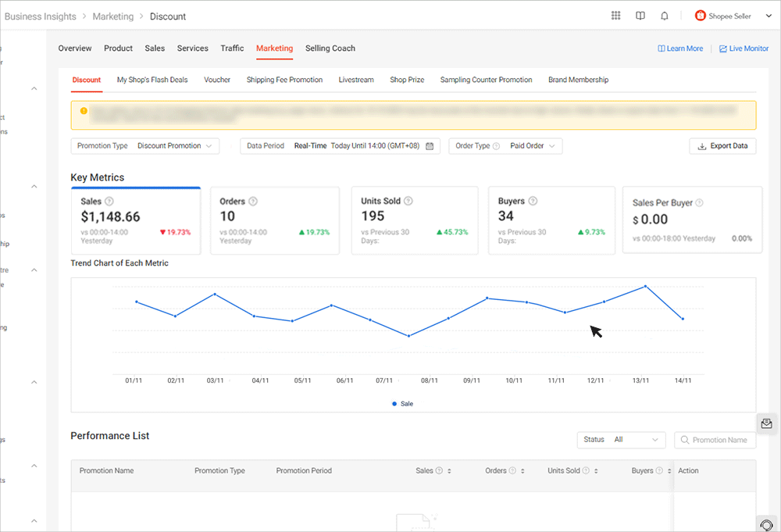Go to Services tab

[193, 48]
